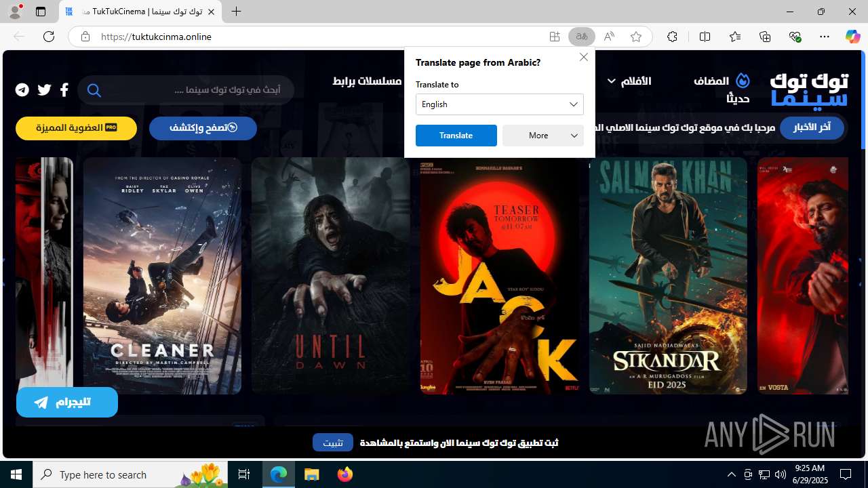Open Microsoft Edge taskbar icon
This screenshot has height=488, width=868.
(279, 474)
